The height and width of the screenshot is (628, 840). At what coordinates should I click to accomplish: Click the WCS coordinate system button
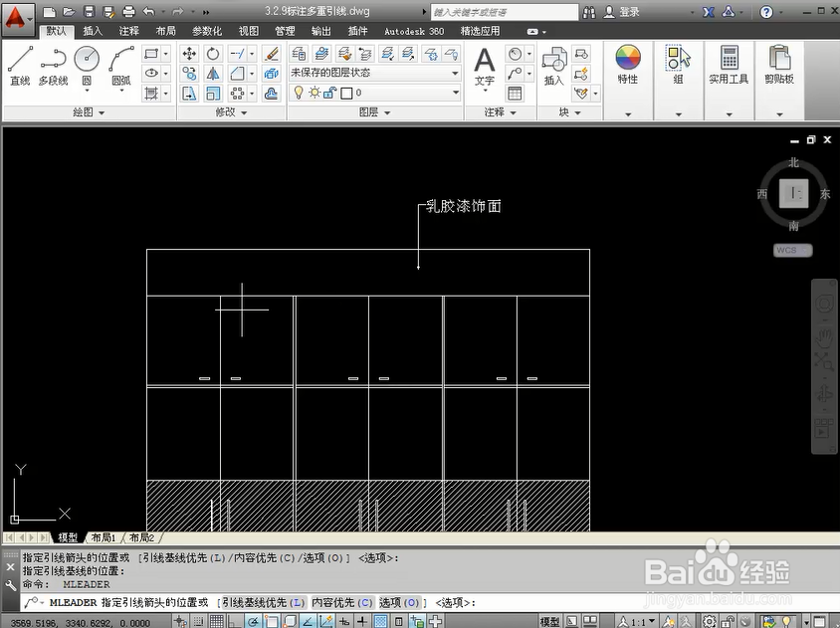[x=792, y=250]
